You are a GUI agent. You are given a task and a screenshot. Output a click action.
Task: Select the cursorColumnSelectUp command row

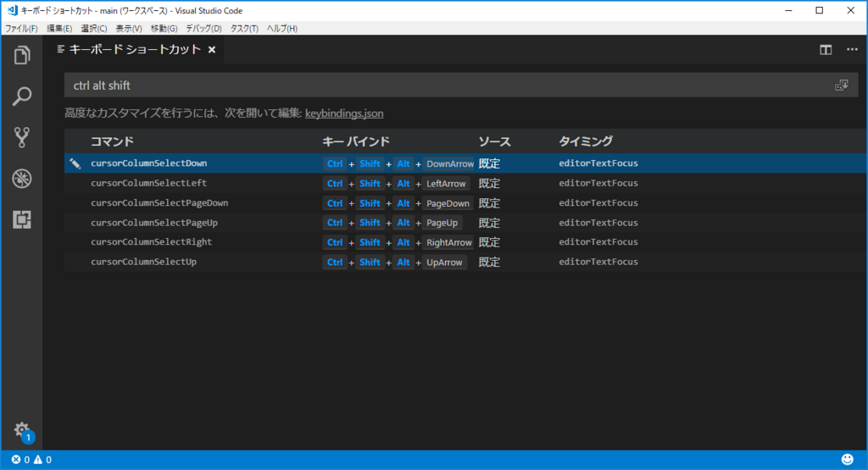465,262
